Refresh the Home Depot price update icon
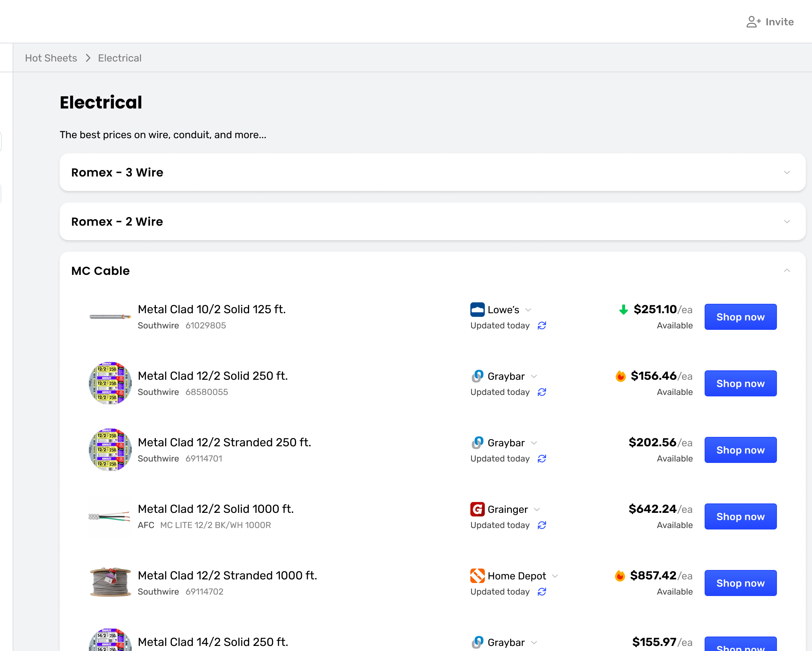This screenshot has height=651, width=812. pyautogui.click(x=542, y=592)
